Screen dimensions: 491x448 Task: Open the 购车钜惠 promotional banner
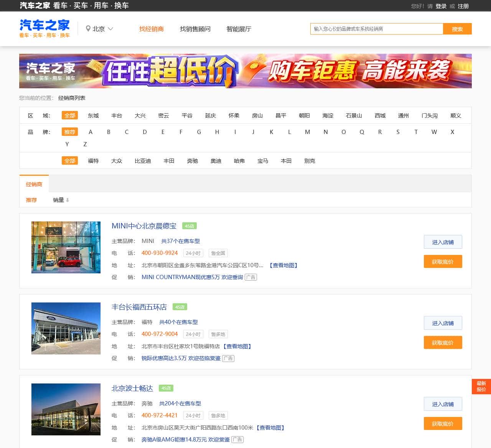[245, 71]
